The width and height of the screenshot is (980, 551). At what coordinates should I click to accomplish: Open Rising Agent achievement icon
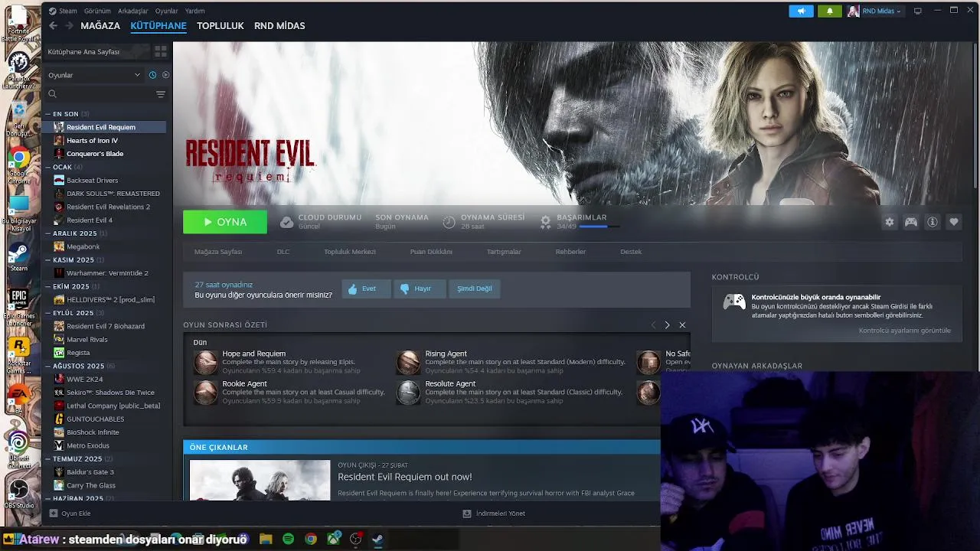(x=409, y=362)
